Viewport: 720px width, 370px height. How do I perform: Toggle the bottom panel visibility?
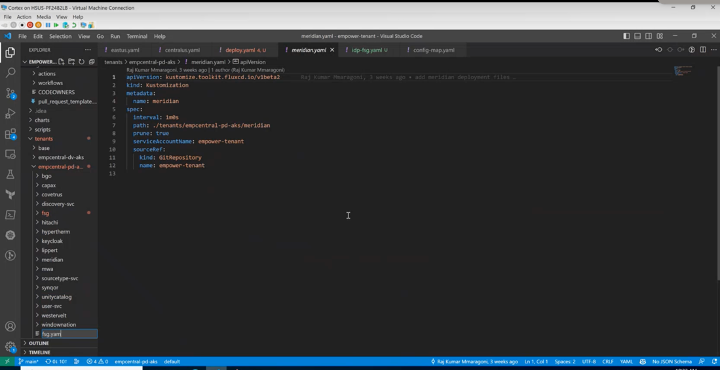point(637,36)
